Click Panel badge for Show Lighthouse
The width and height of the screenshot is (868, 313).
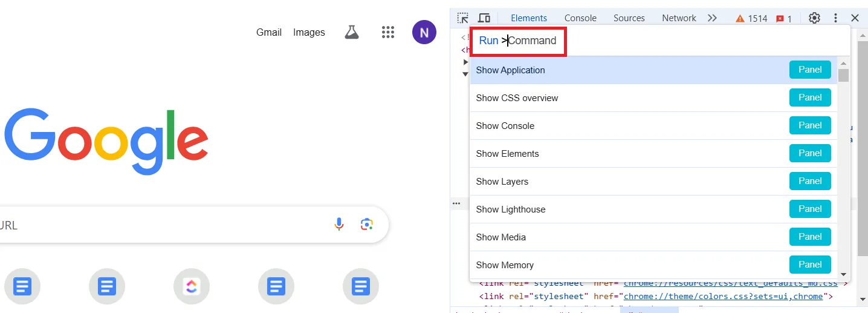coord(810,209)
